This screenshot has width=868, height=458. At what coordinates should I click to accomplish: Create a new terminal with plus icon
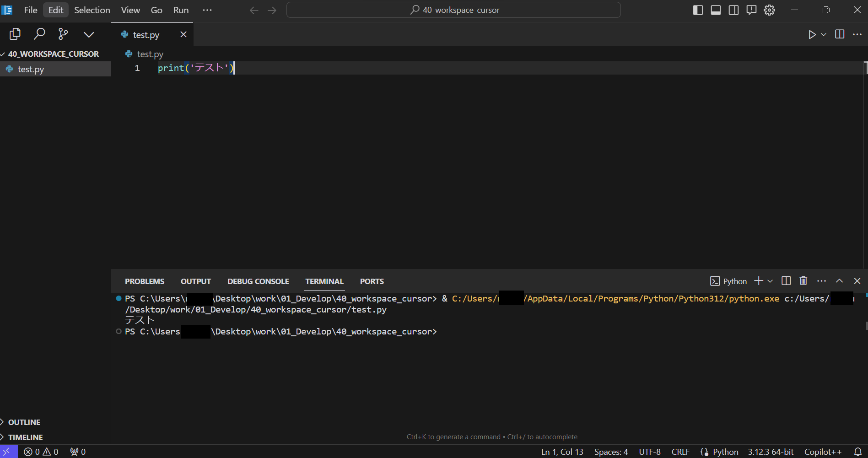tap(759, 281)
